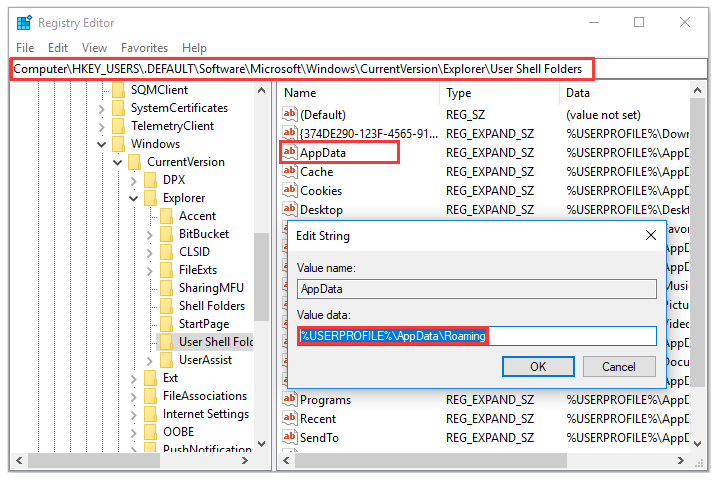Screen dimensions: 718x487
Task: Select the Ext folder icon
Action: point(151,378)
